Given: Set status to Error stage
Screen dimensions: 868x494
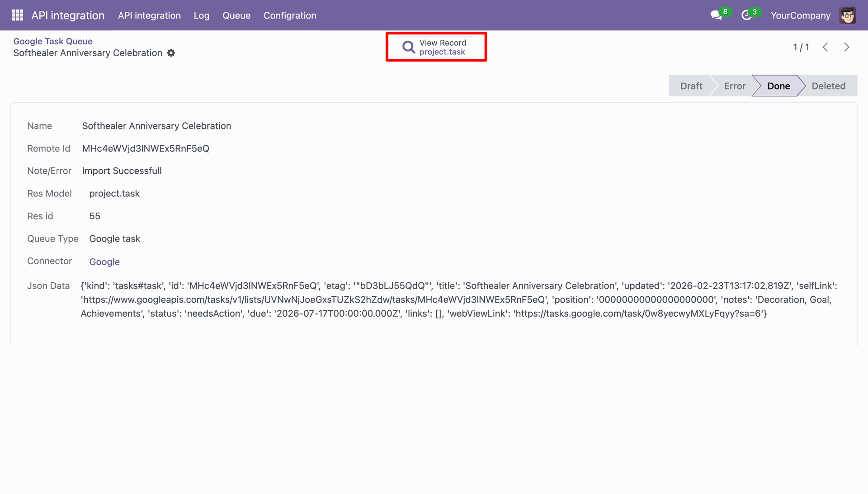Looking at the screenshot, I should [734, 86].
